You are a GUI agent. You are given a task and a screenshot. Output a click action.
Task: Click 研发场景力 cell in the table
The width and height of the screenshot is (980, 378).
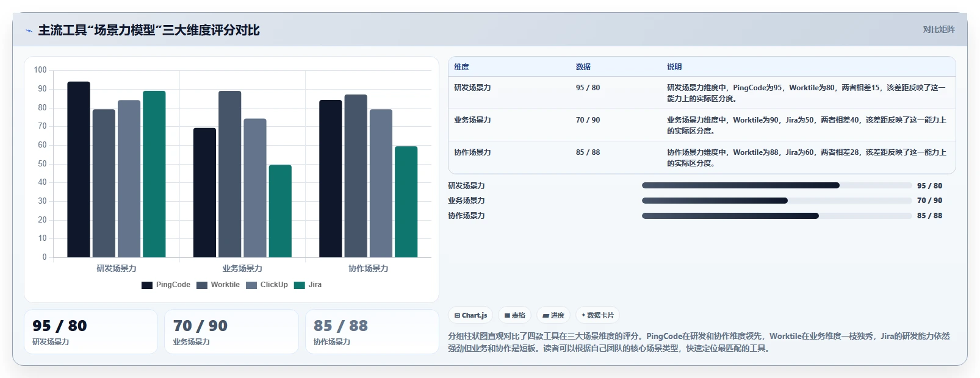click(x=472, y=88)
